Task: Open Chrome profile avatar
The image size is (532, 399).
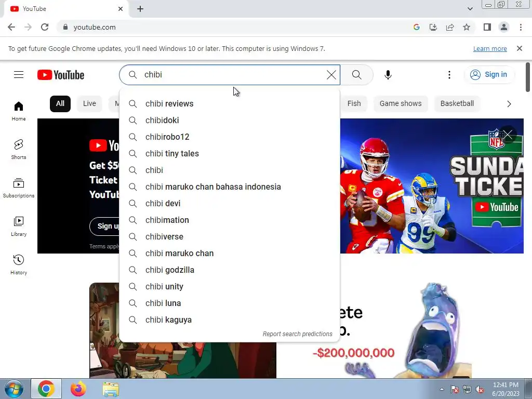Action: click(504, 27)
